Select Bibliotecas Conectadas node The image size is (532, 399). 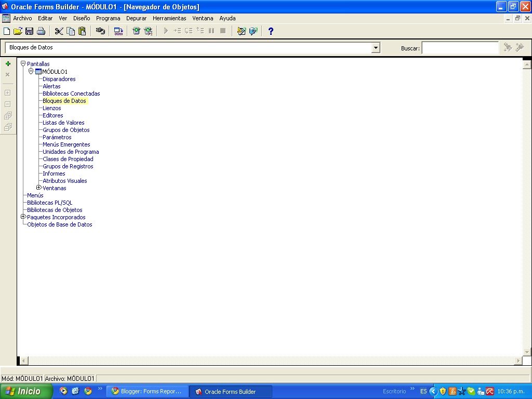[71, 94]
